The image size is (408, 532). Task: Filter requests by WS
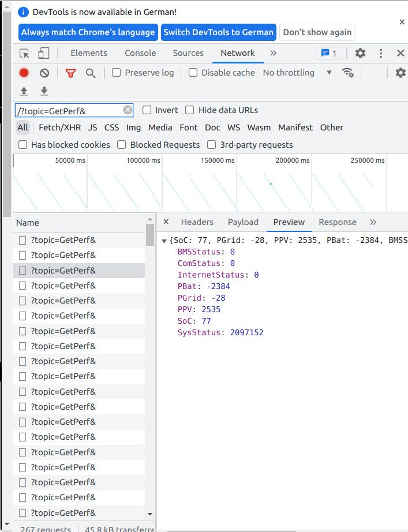pyautogui.click(x=234, y=128)
